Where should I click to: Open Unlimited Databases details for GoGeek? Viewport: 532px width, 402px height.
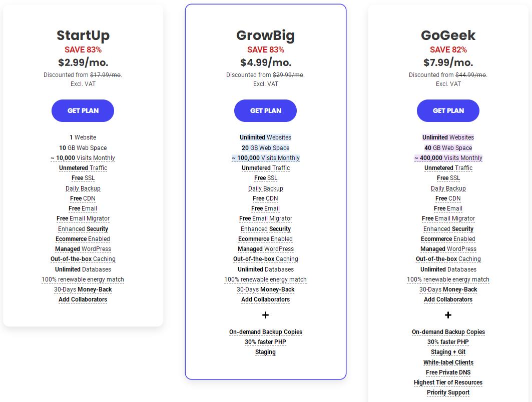(448, 269)
